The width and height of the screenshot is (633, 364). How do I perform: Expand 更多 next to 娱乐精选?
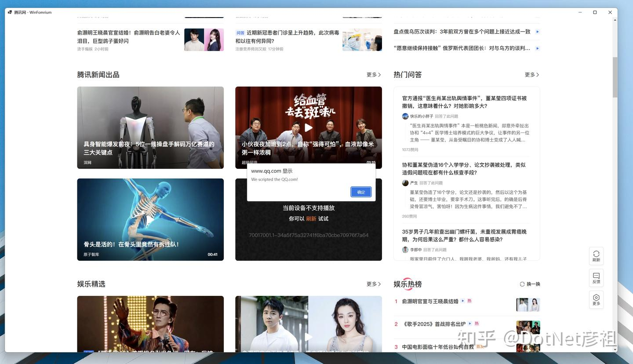pyautogui.click(x=374, y=284)
